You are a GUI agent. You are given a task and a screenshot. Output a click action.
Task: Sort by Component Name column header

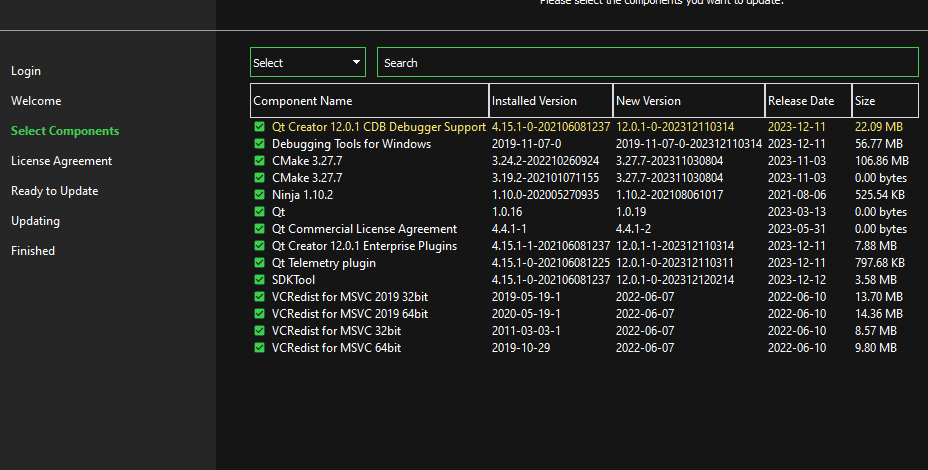[370, 101]
